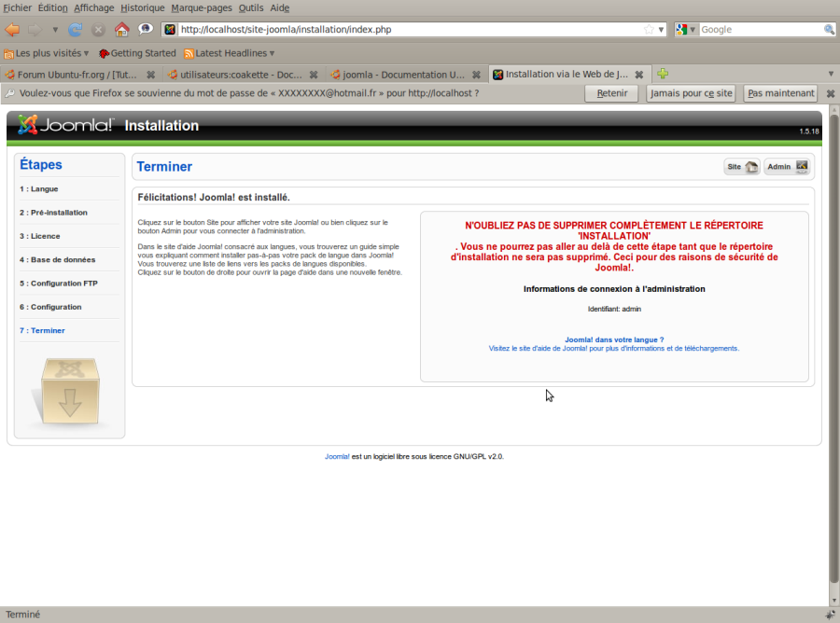Click the Firefox back arrow icon
840x623 pixels.
coord(12,30)
